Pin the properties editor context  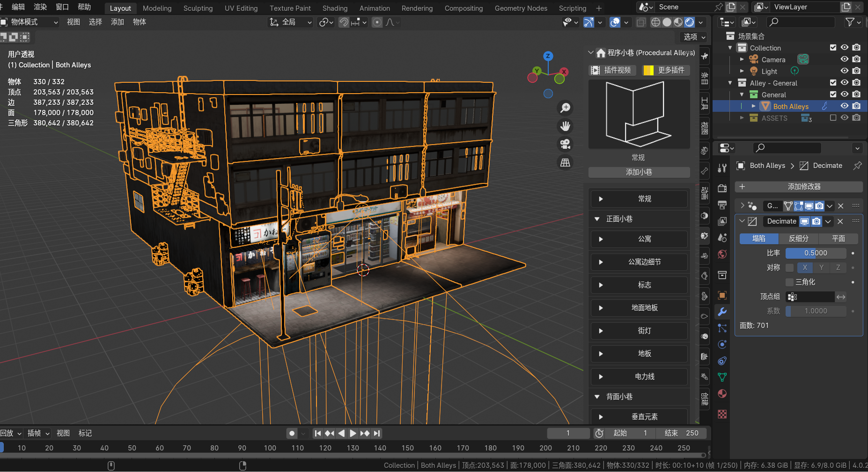(x=857, y=166)
